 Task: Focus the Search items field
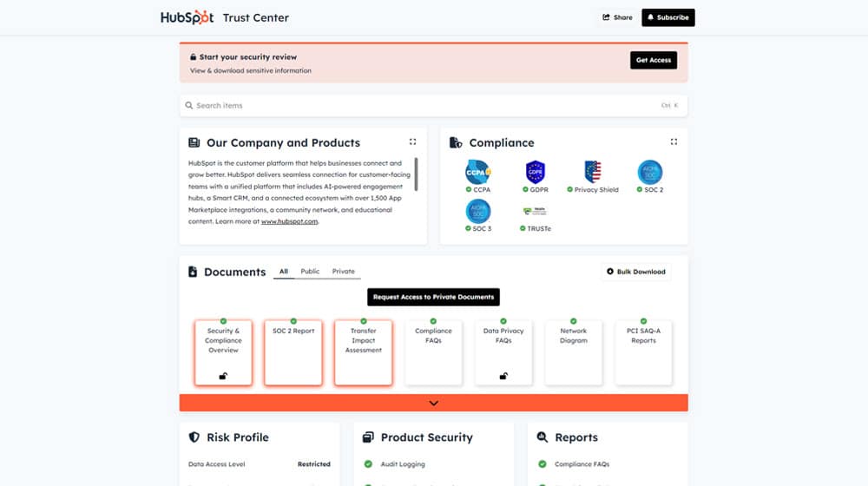[433, 105]
